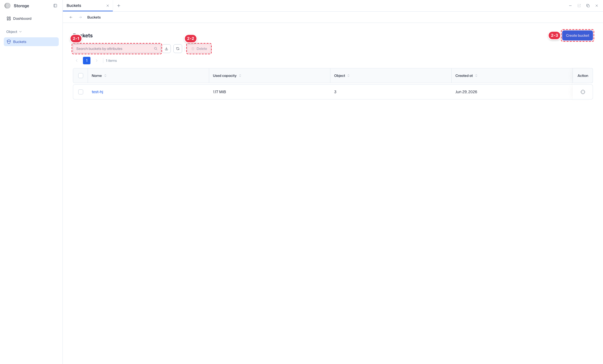Open the test-hj bucket link
603x364 pixels.
click(97, 92)
